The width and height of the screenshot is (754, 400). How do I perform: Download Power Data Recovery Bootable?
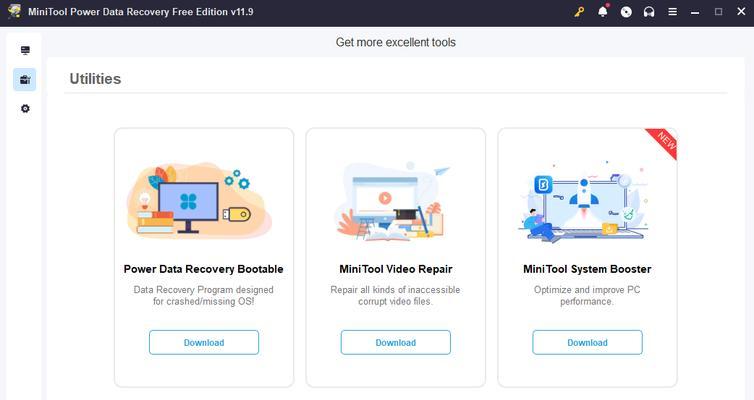[x=204, y=342]
